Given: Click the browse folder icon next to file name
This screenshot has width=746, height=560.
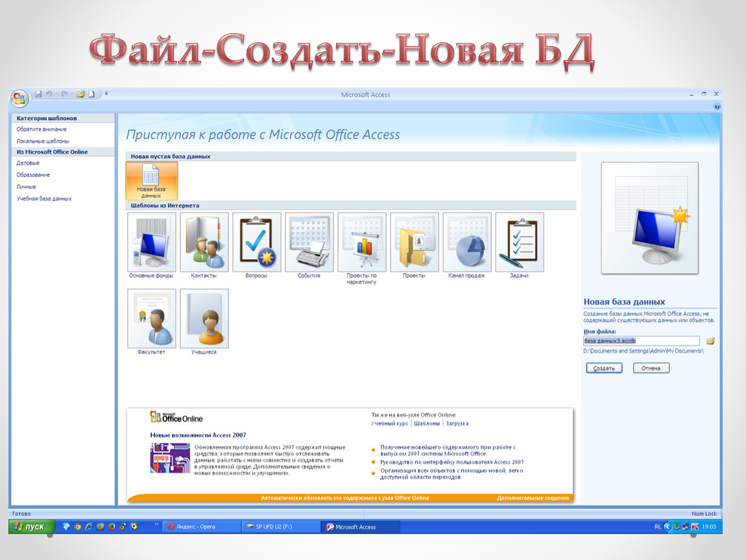Looking at the screenshot, I should point(710,341).
